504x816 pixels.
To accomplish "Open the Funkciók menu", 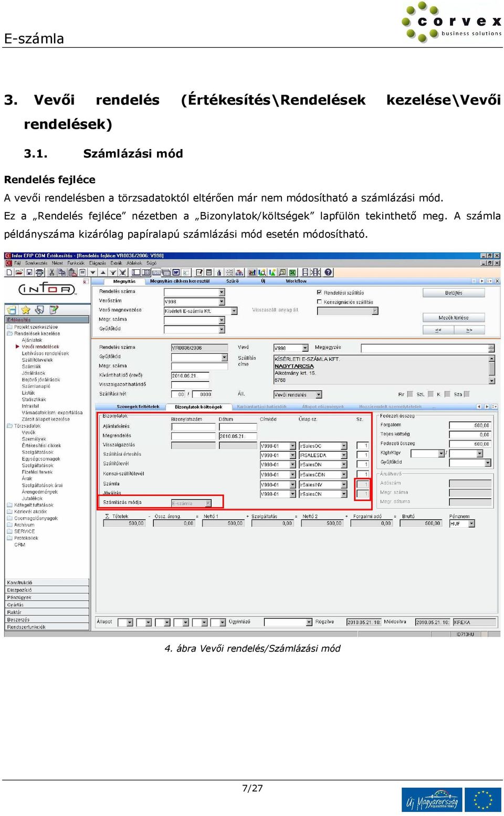I will (x=76, y=263).
